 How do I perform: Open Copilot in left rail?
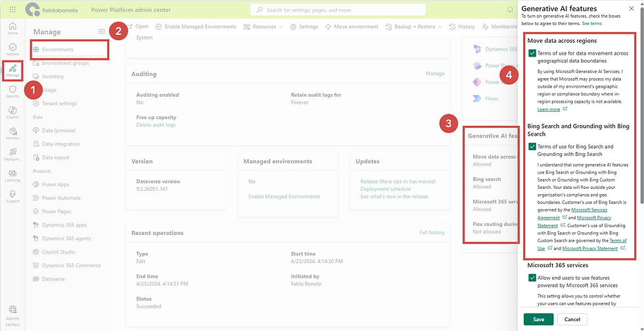(12, 113)
